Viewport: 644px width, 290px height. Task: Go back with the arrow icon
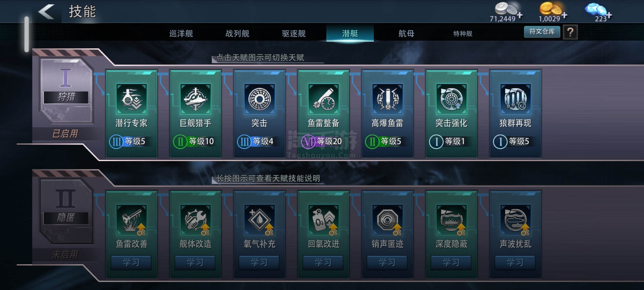46,12
